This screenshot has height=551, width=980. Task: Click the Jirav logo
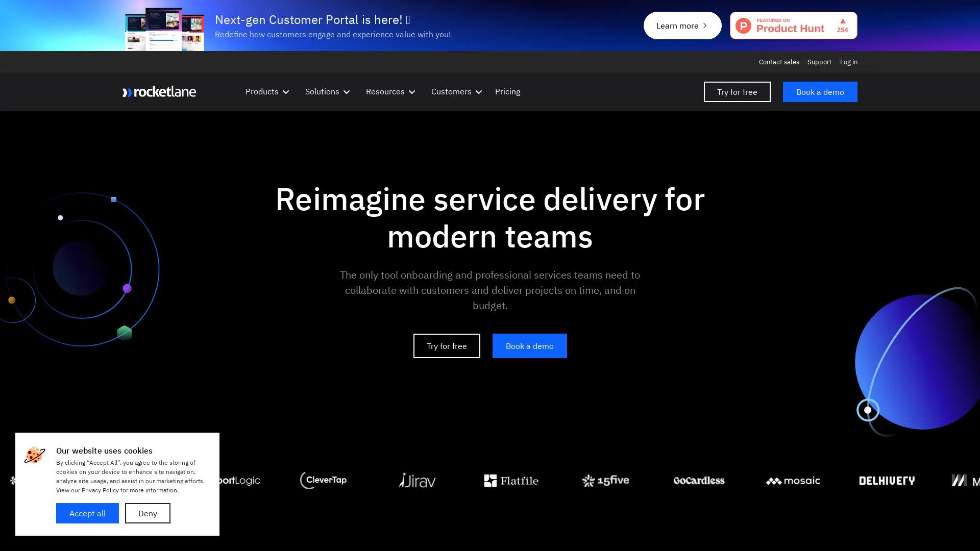coord(417,480)
